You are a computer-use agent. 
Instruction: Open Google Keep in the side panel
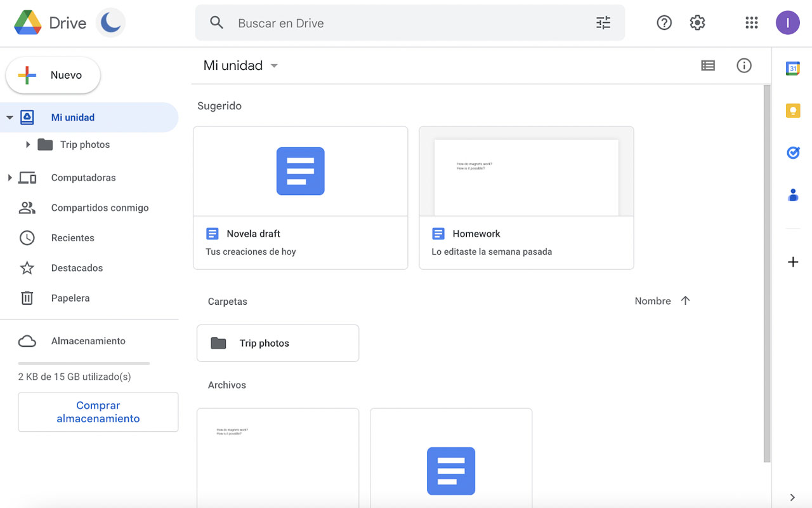(x=793, y=110)
